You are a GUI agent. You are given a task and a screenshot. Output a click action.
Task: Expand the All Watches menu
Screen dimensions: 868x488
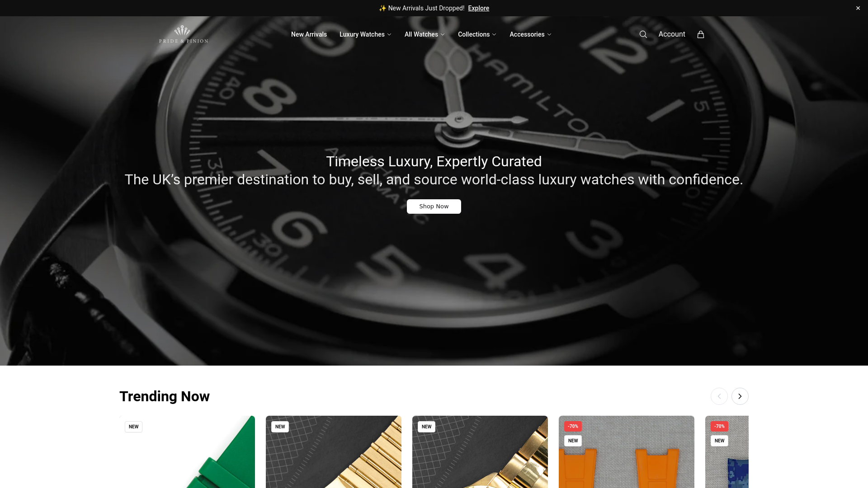pos(425,34)
